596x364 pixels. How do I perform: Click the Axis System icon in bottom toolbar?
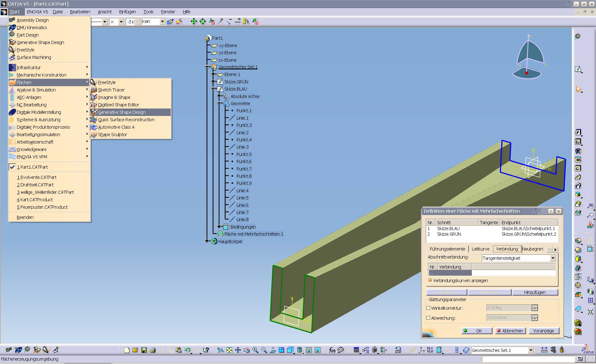coord(422,350)
